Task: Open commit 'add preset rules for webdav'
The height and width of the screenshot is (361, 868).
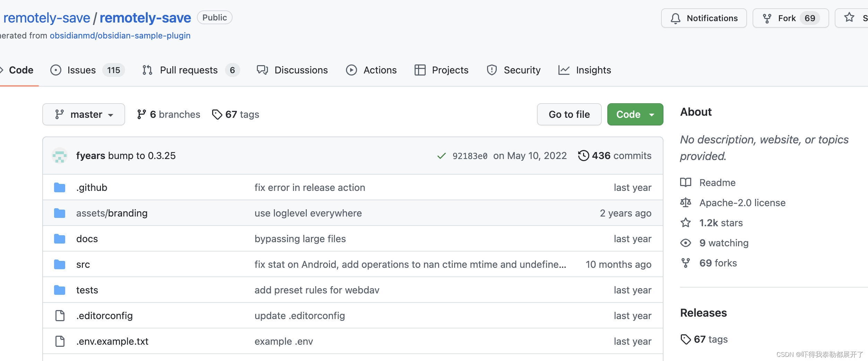Action: point(317,290)
